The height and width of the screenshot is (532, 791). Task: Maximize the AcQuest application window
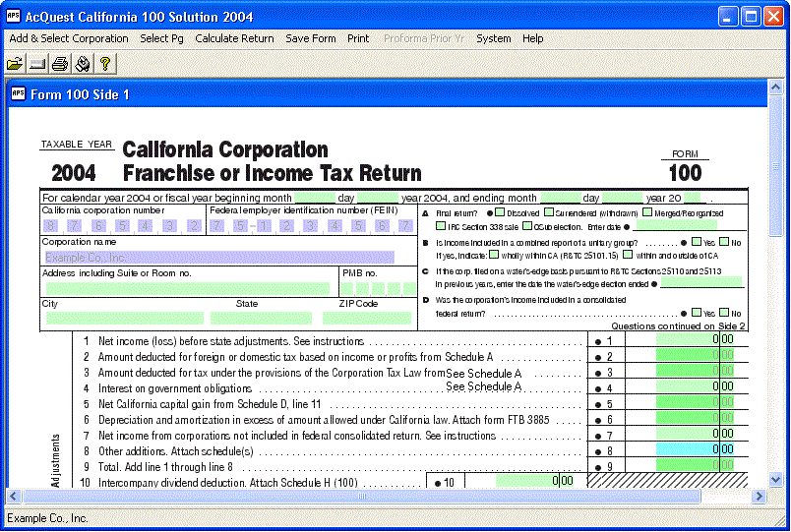pyautogui.click(x=750, y=17)
